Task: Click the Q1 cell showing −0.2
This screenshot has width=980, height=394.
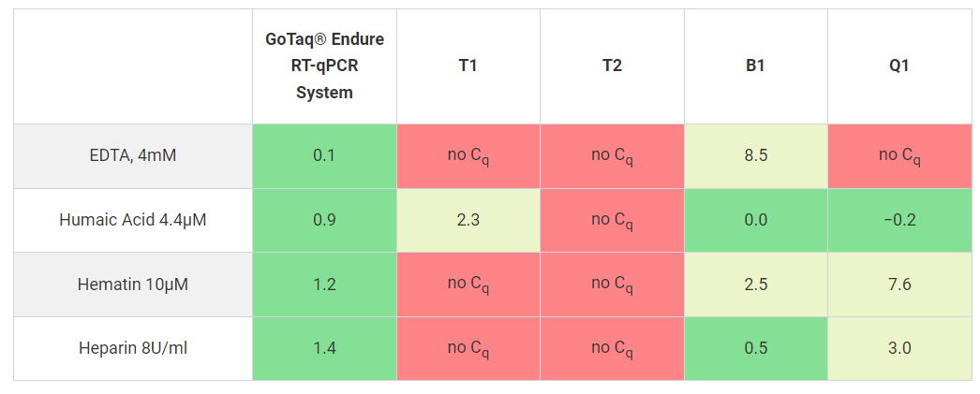Action: 899,220
